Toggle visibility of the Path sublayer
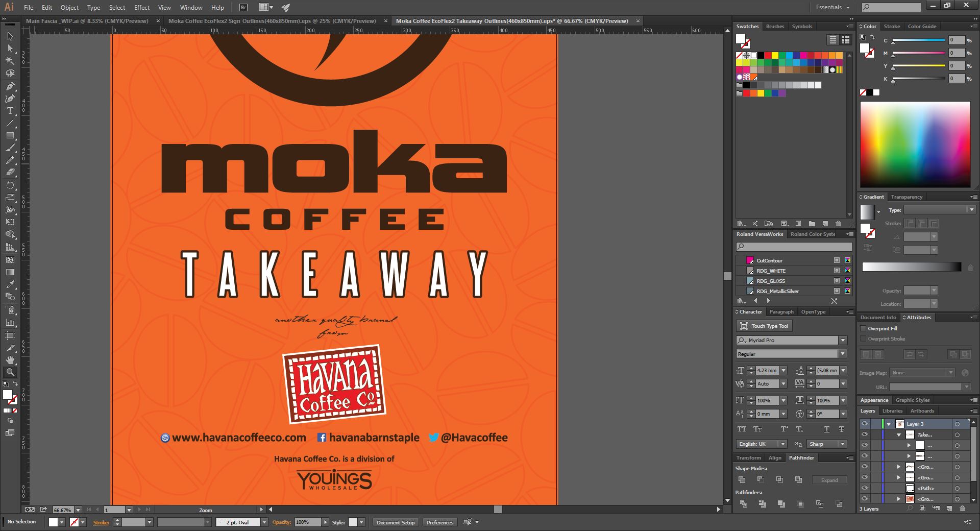 pyautogui.click(x=864, y=488)
